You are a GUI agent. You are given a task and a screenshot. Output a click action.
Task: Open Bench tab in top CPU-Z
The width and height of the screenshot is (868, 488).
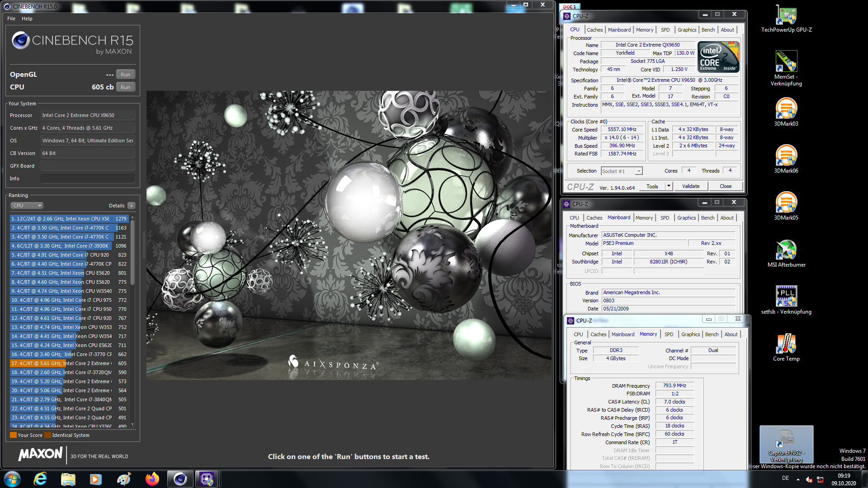click(x=708, y=30)
